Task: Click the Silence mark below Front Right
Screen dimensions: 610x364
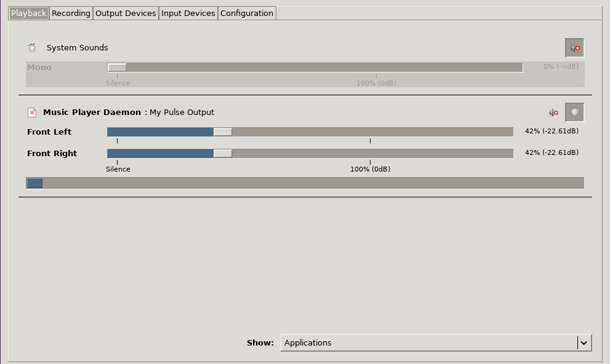Action: pyautogui.click(x=118, y=169)
